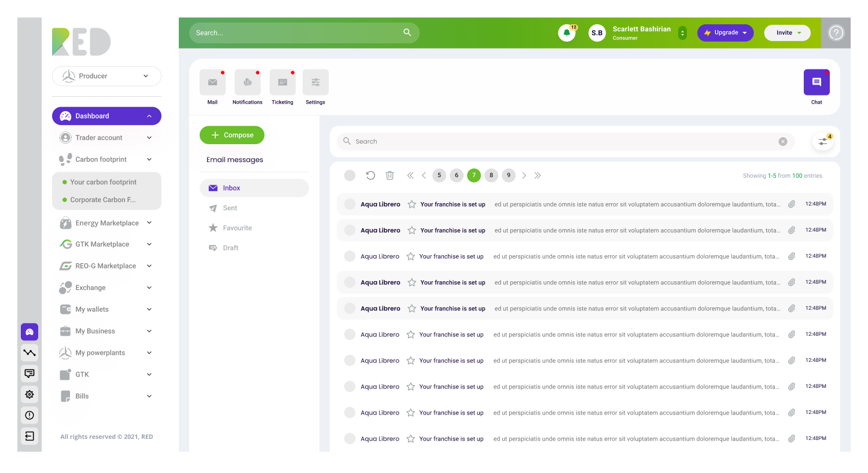Select the second email row checkbox
The width and height of the screenshot is (868, 473).
[x=350, y=230]
